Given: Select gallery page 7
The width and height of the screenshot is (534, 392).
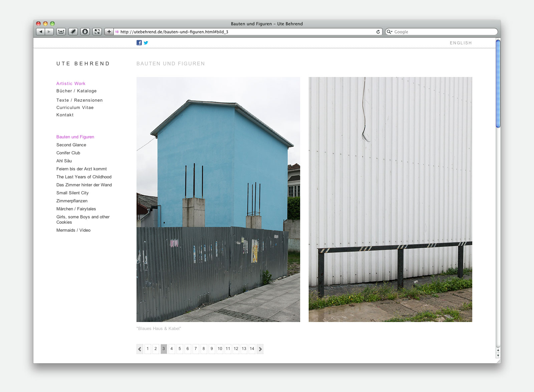Looking at the screenshot, I should coord(196,349).
